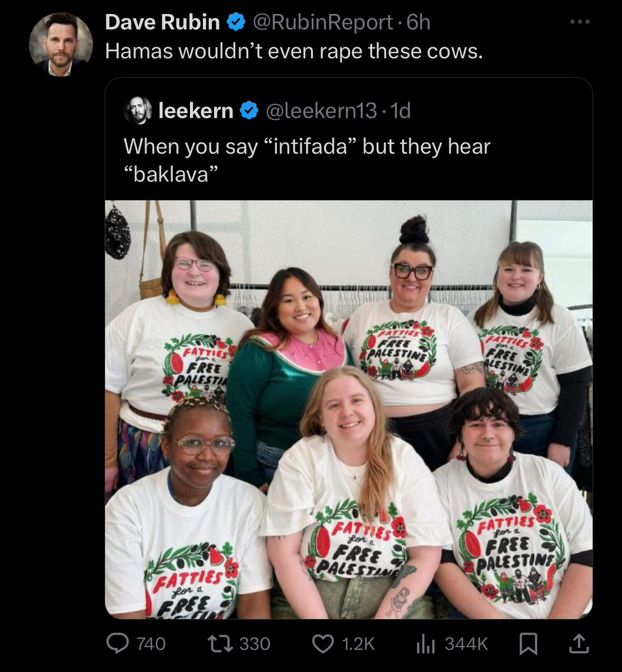
Task: Open the Dave Rubin display name link
Action: pos(163,22)
